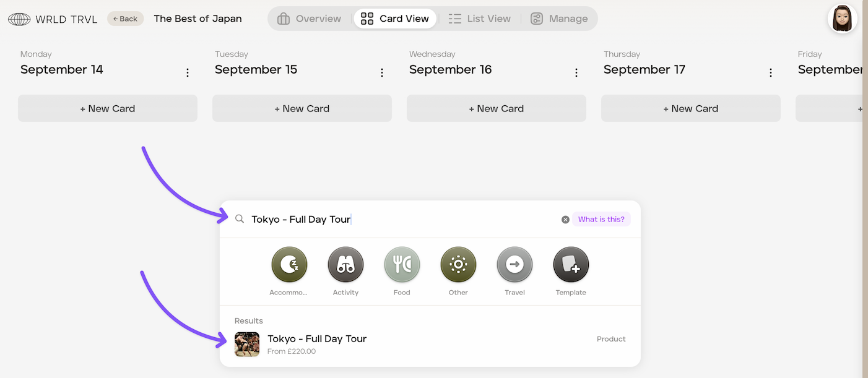This screenshot has height=378, width=868.
Task: Open September 16 options menu
Action: pos(576,72)
